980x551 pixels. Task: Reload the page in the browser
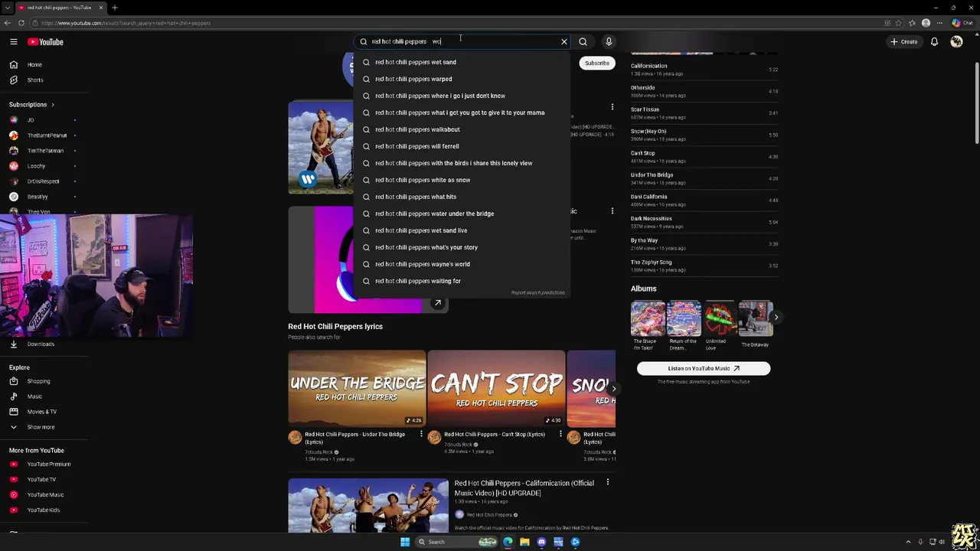click(x=21, y=23)
